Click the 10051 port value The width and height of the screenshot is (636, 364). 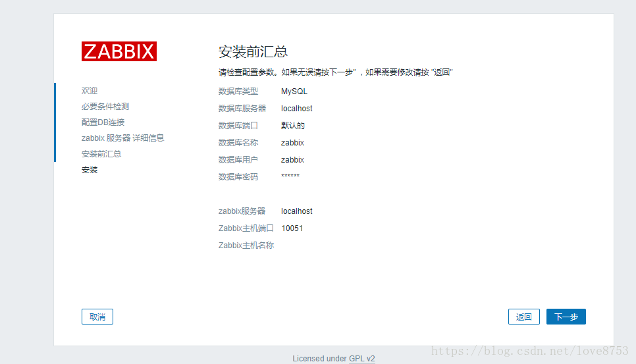[292, 228]
